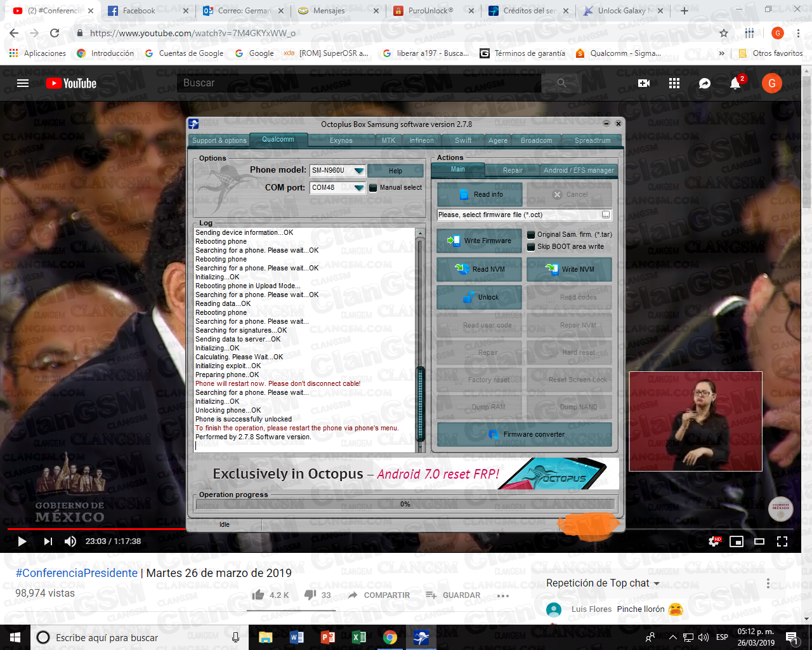Click the YouTube search field
The width and height of the screenshot is (812, 650).
[359, 83]
